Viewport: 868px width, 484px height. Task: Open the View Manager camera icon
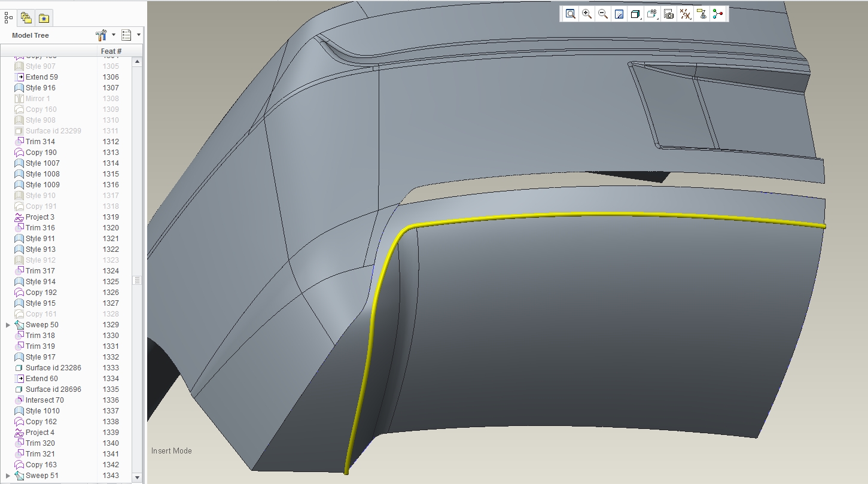pyautogui.click(x=669, y=14)
